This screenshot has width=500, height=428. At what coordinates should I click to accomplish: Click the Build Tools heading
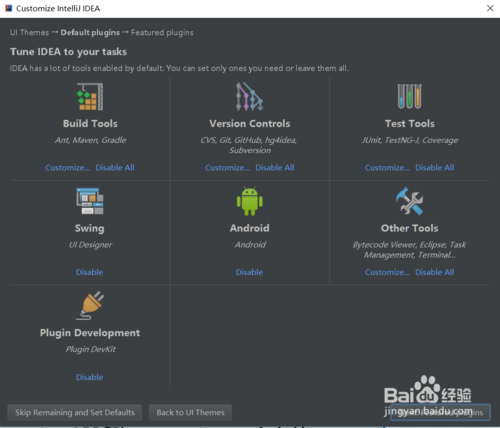[x=90, y=123]
